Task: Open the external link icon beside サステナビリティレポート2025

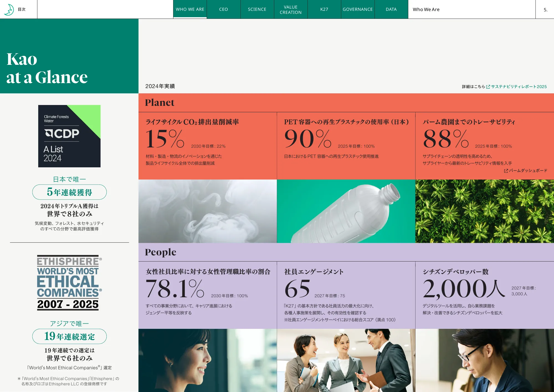Action: pos(488,86)
